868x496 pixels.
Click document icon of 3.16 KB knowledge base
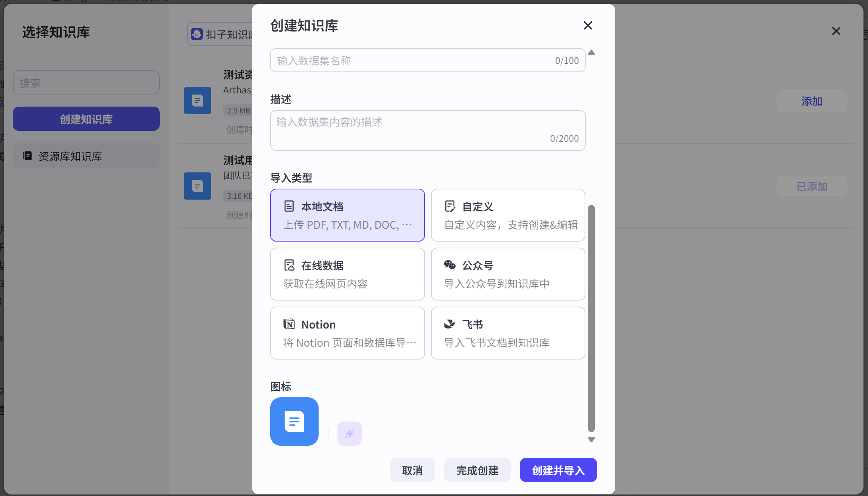tap(198, 186)
